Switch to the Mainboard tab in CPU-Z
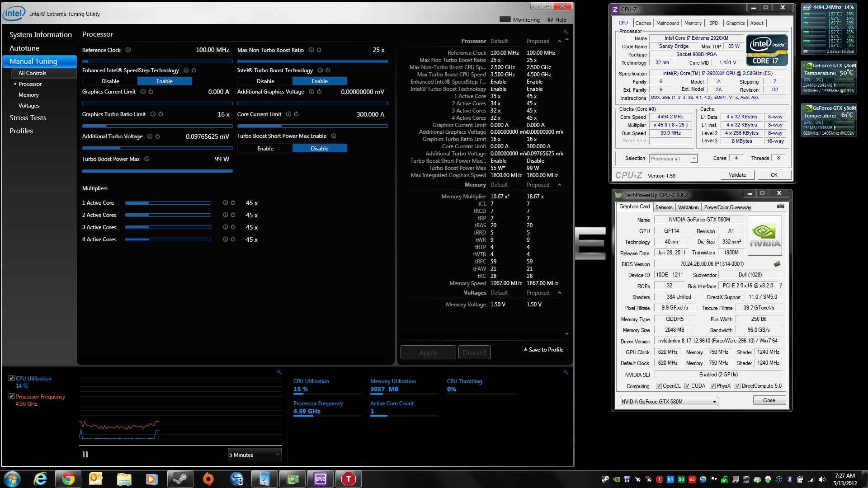The height and width of the screenshot is (488, 868). 667,23
